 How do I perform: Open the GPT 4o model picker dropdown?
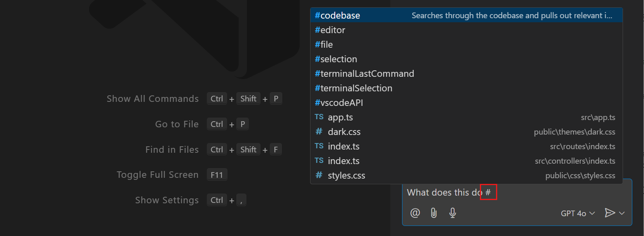pos(577,213)
